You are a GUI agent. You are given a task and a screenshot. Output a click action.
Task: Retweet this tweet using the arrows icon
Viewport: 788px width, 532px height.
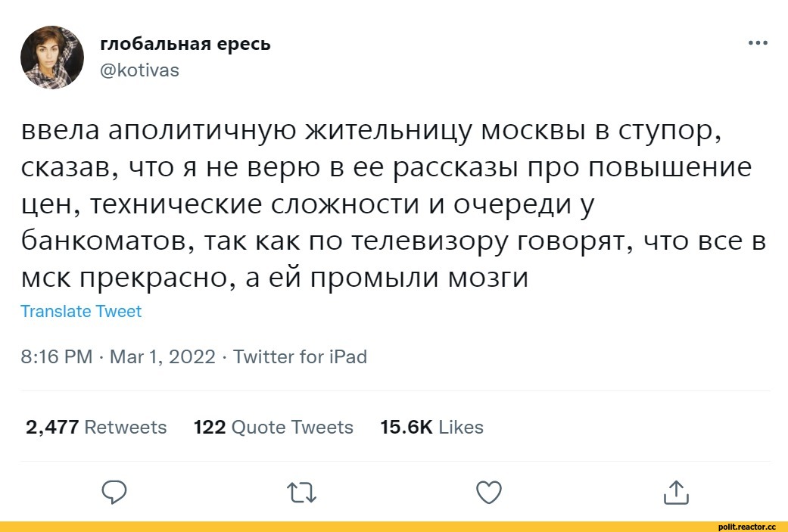302,493
